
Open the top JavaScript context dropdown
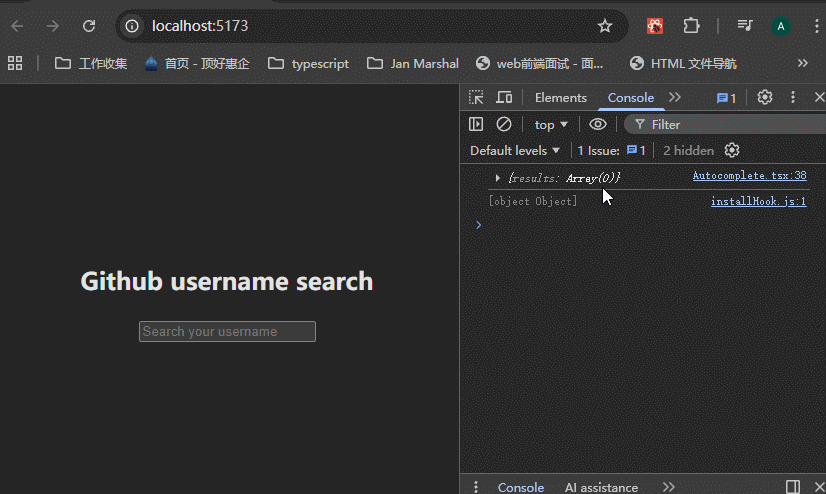click(551, 124)
